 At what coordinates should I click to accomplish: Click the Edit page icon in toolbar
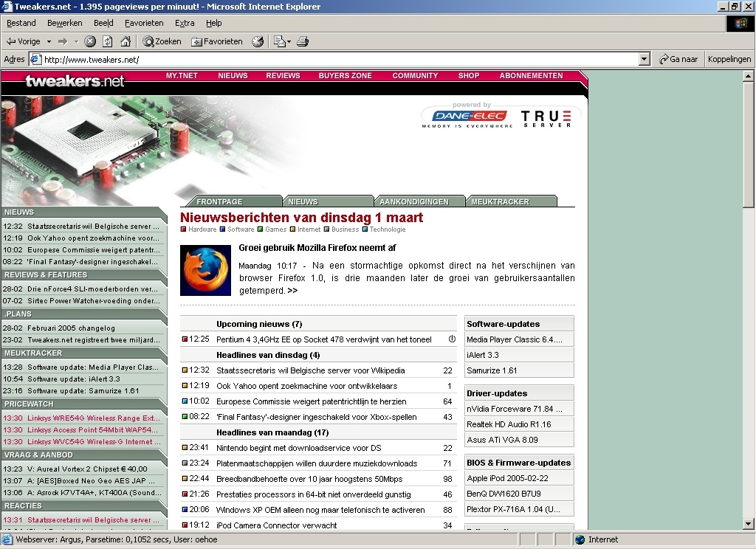(x=279, y=41)
